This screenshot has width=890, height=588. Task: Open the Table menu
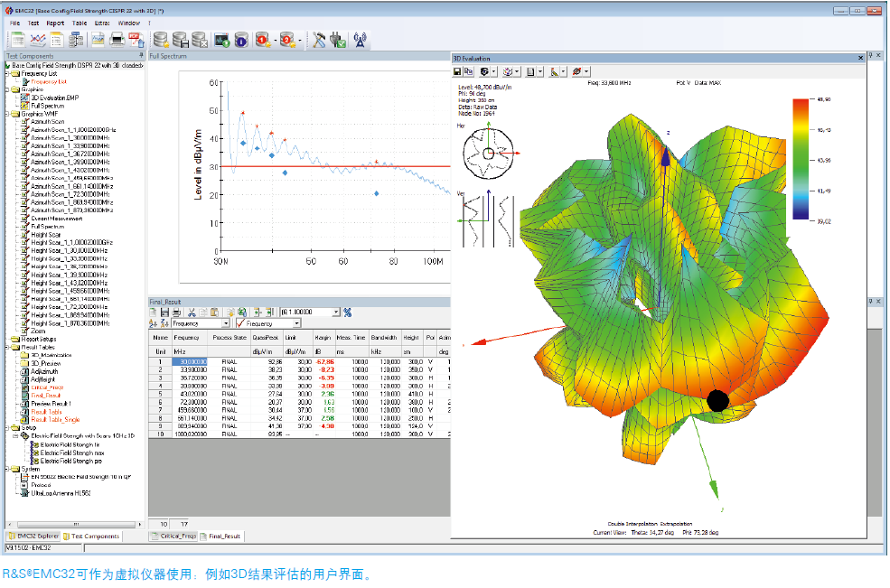point(80,23)
